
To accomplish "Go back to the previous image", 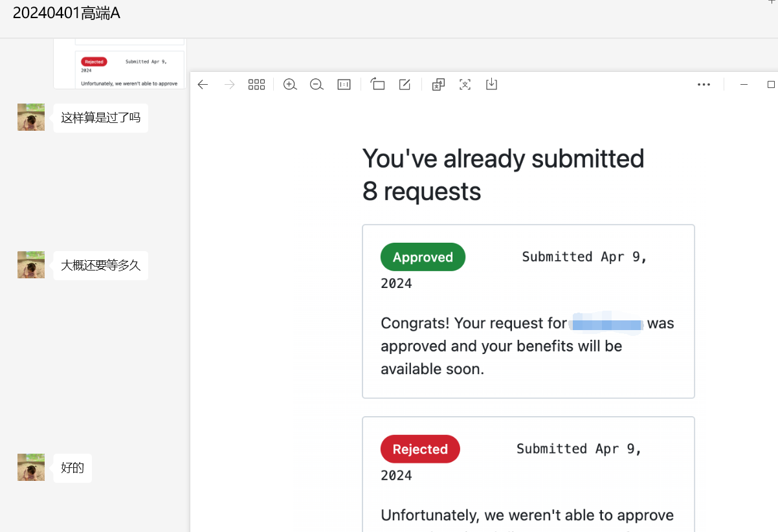I will pos(203,85).
